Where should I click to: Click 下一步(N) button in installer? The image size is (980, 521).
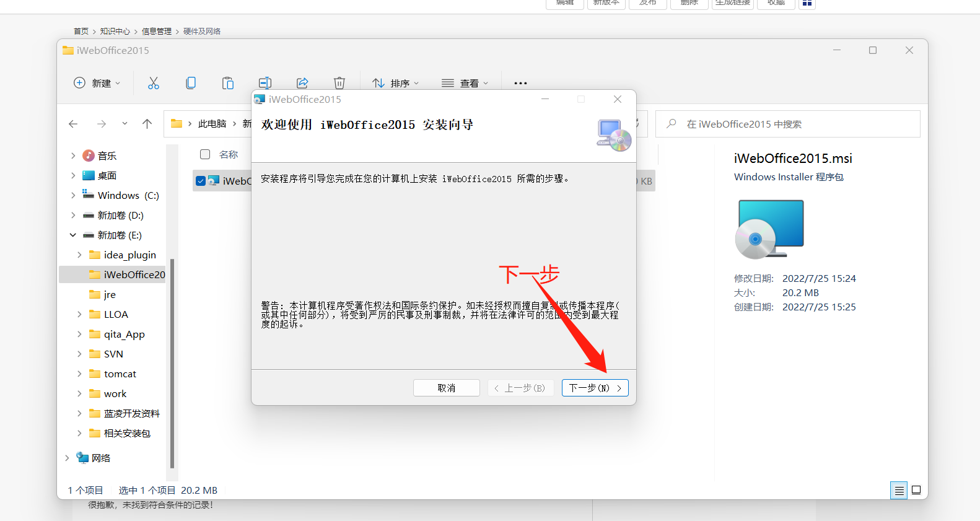tap(595, 388)
